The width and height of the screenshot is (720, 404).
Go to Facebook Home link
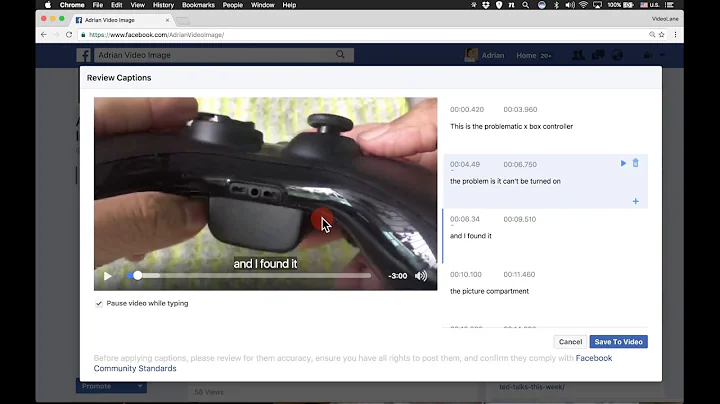(526, 55)
